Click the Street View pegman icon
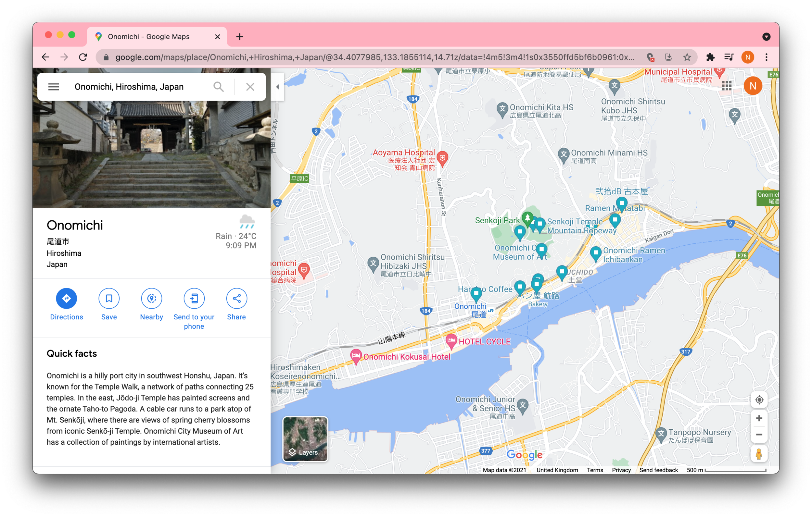 [x=759, y=454]
